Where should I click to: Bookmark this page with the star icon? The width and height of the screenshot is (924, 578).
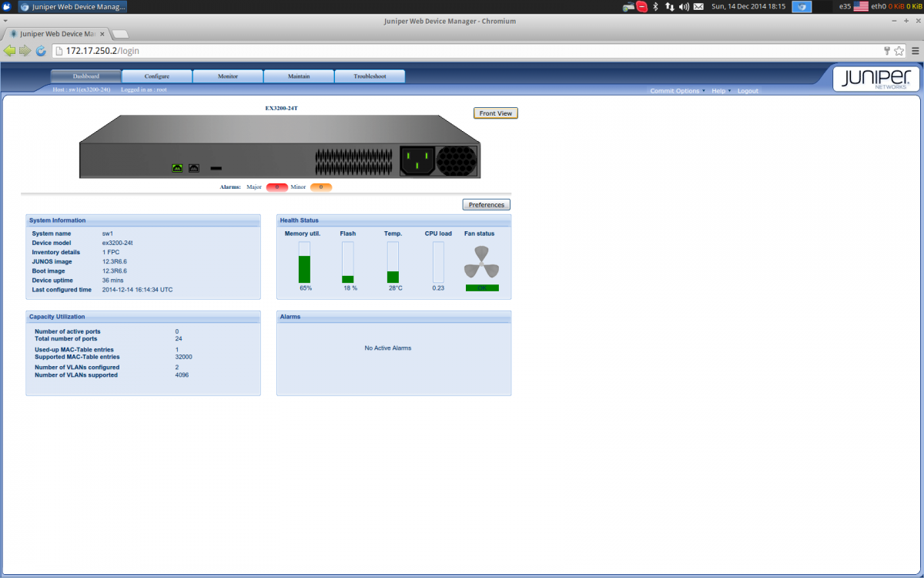(x=899, y=51)
